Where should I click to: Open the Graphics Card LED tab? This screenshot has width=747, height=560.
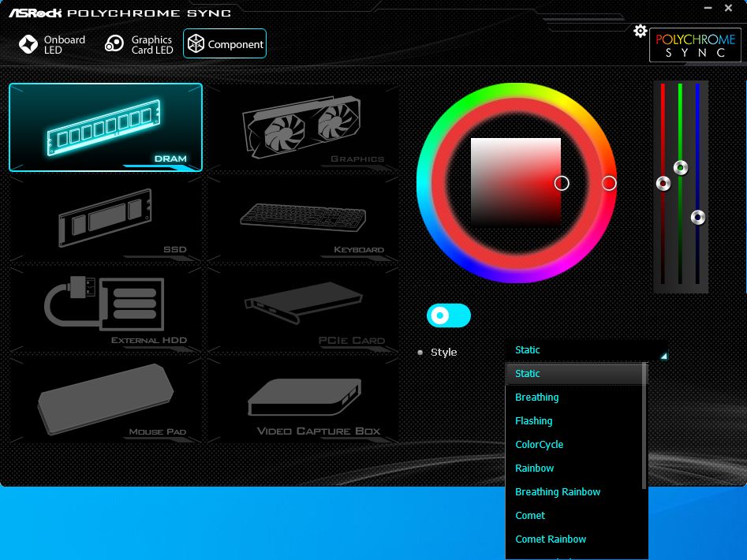pos(139,45)
